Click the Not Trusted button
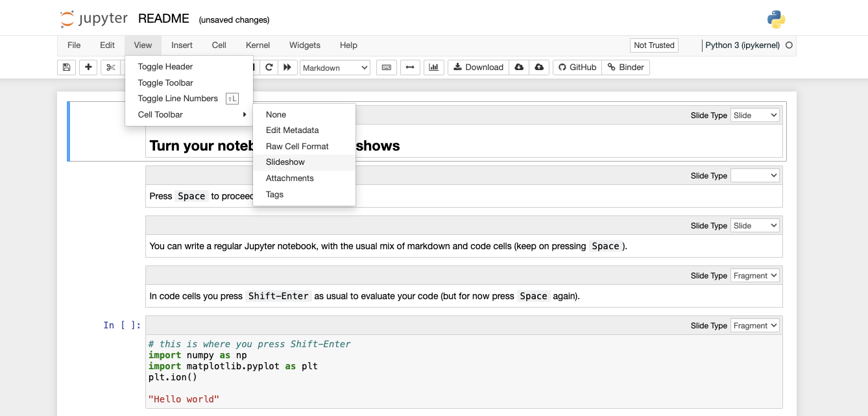Image resolution: width=868 pixels, height=416 pixels. [654, 45]
